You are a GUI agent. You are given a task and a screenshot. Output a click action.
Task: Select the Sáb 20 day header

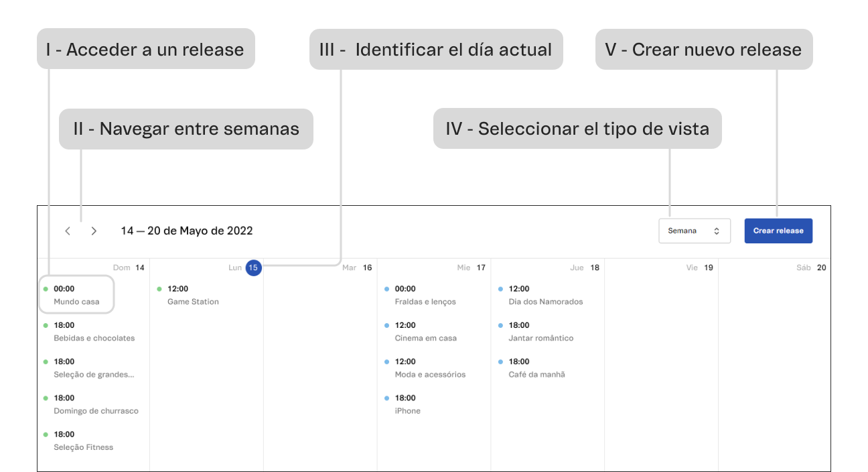tap(811, 268)
